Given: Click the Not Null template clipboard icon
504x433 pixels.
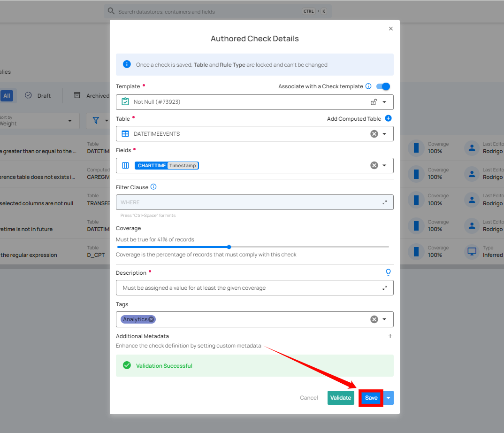Looking at the screenshot, I should click(125, 101).
